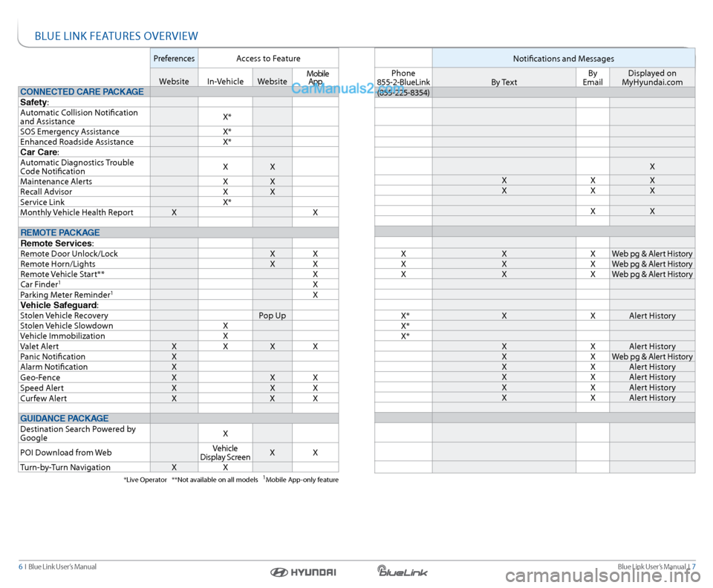Click 'Web pg & Alert History' in Remote Horn/Lights row
This screenshot has height=588, width=713.
[652, 264]
